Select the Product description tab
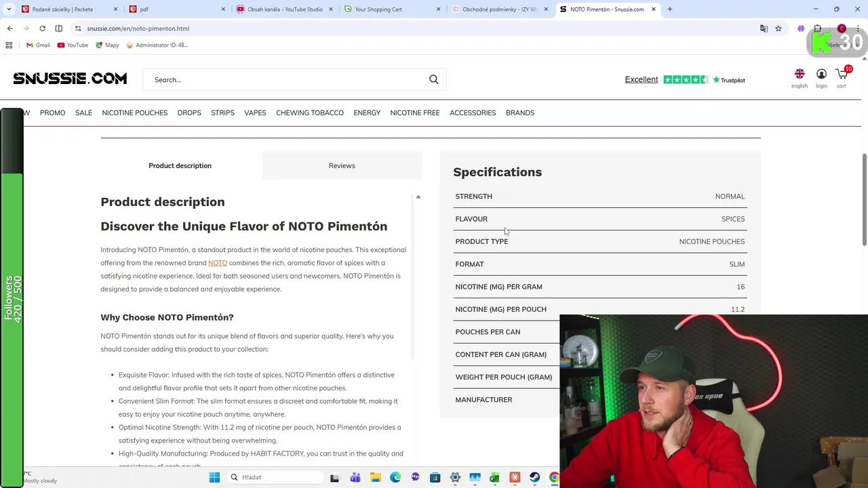Screen dimensions: 868x488 [x=180, y=165]
